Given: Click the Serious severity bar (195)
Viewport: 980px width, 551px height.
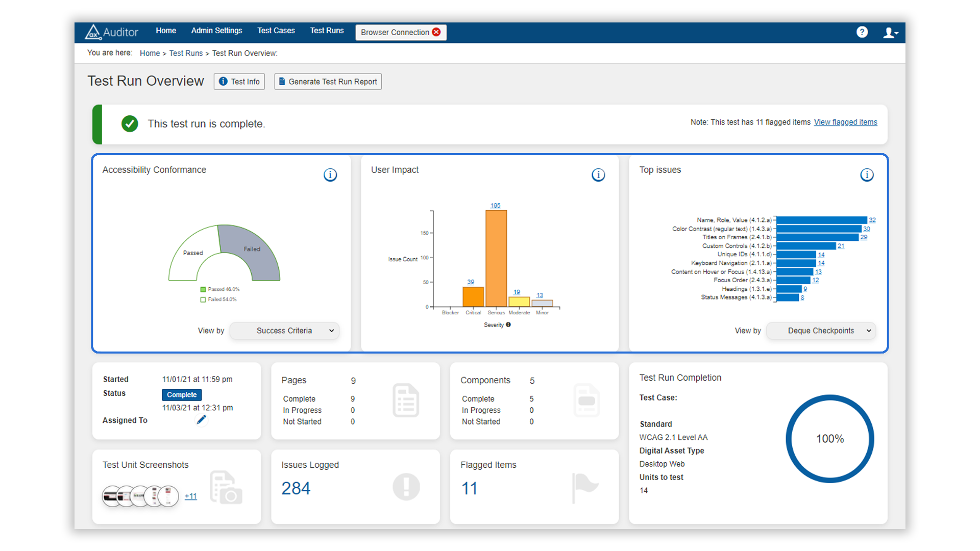Looking at the screenshot, I should pyautogui.click(x=496, y=258).
